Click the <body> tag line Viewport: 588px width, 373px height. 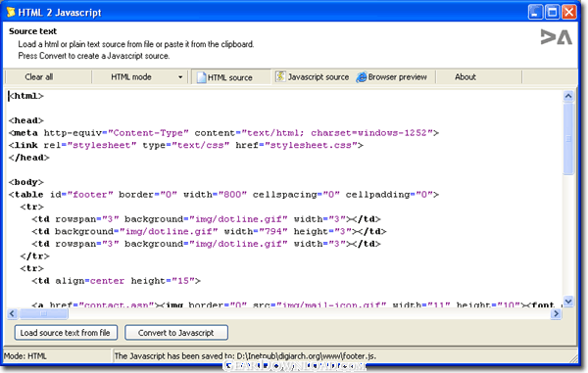click(26, 182)
